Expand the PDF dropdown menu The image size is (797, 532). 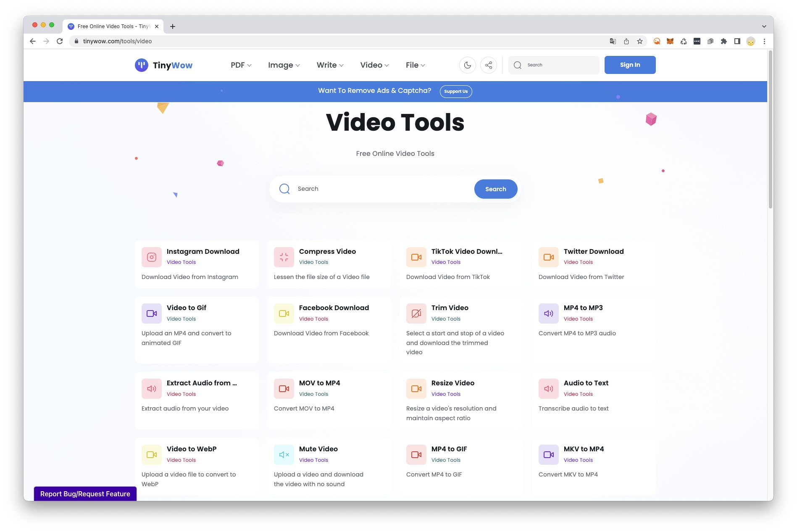pos(241,65)
